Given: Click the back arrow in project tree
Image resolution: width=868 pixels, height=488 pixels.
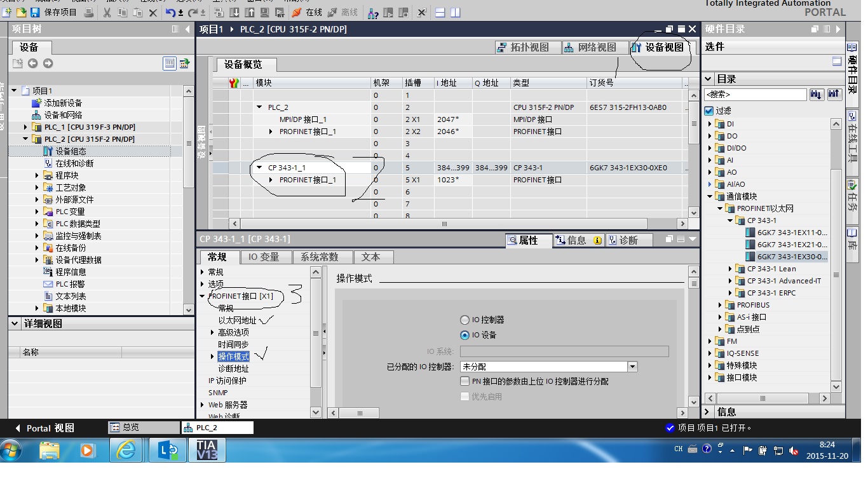Looking at the screenshot, I should (32, 63).
